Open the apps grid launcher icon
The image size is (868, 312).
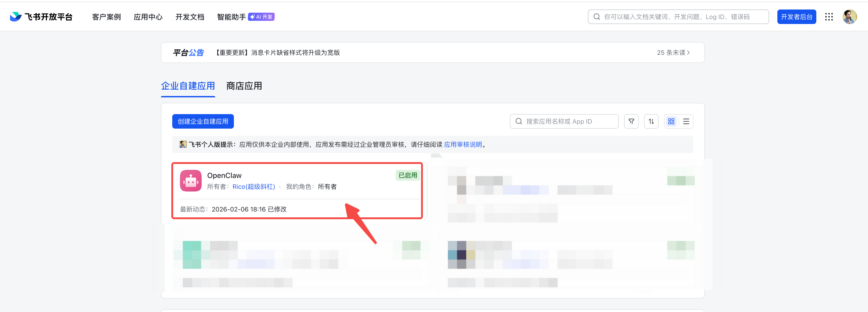coord(829,17)
